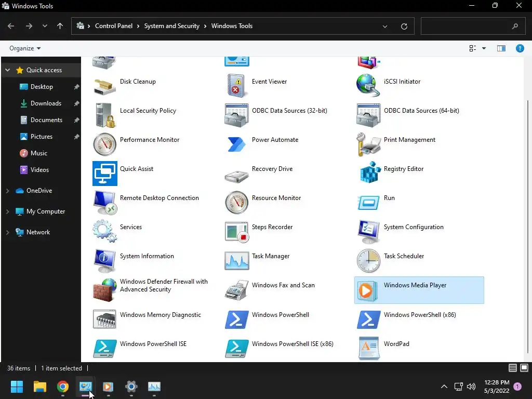The image size is (532, 399).
Task: Collapse the Quick access tree node
Action: [x=7, y=70]
